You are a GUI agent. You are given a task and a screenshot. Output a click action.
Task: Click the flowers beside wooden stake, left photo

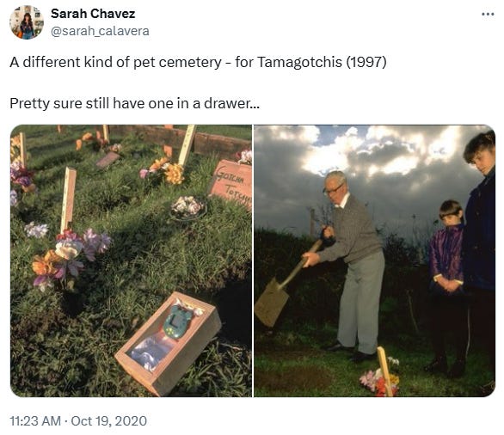point(69,257)
